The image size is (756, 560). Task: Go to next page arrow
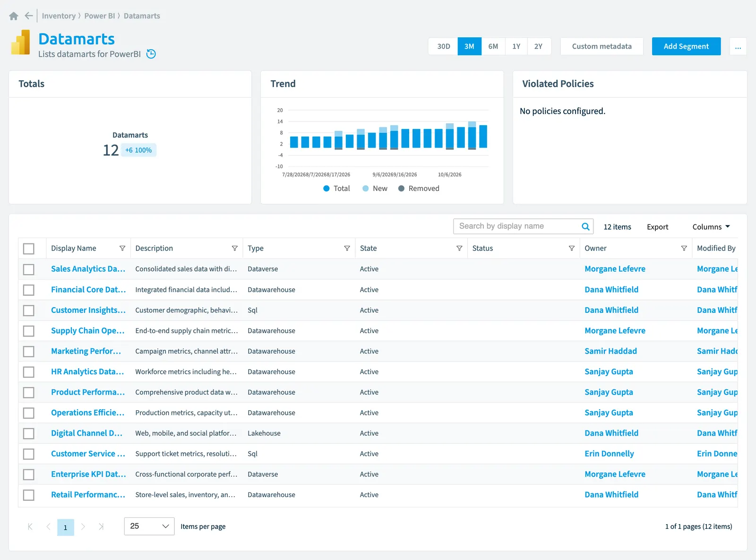[x=83, y=526]
